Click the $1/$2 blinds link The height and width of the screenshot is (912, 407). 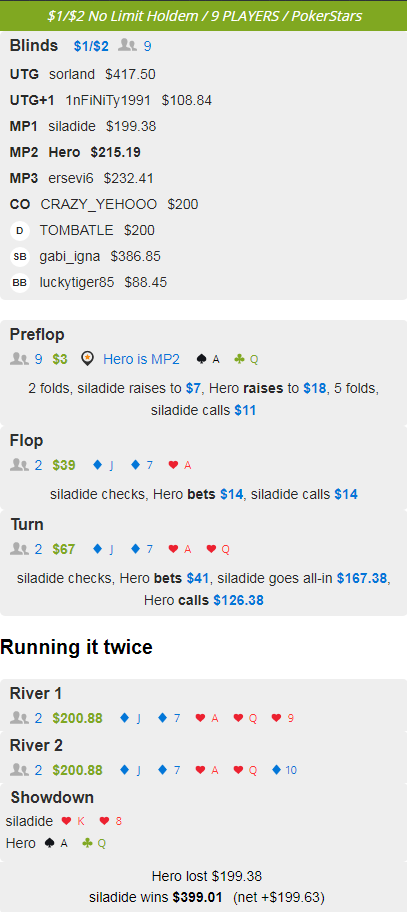(91, 46)
